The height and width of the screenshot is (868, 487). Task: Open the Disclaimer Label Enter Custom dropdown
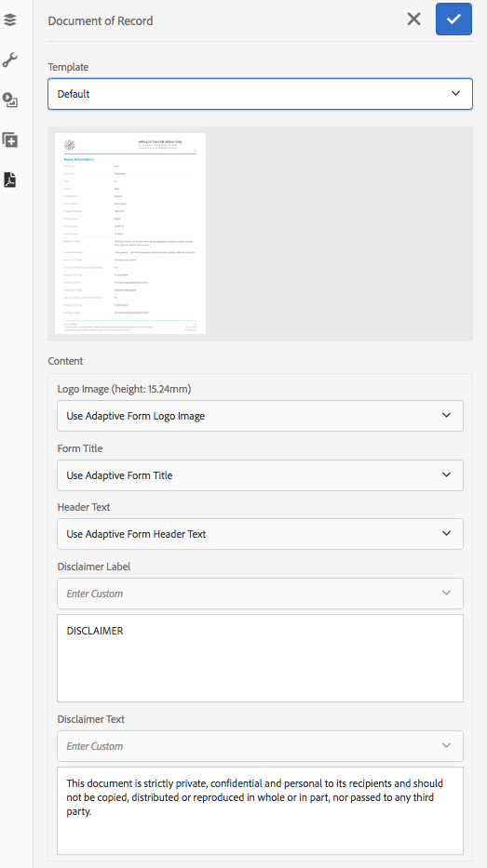click(x=260, y=594)
